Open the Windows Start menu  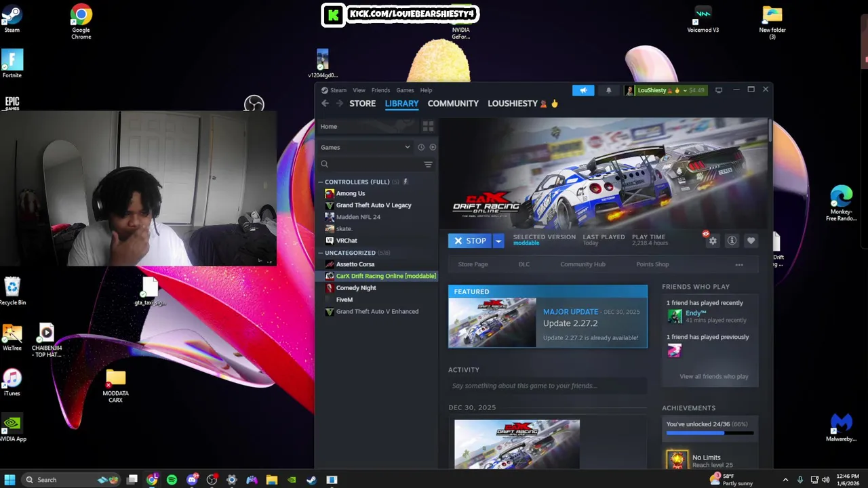(x=9, y=480)
